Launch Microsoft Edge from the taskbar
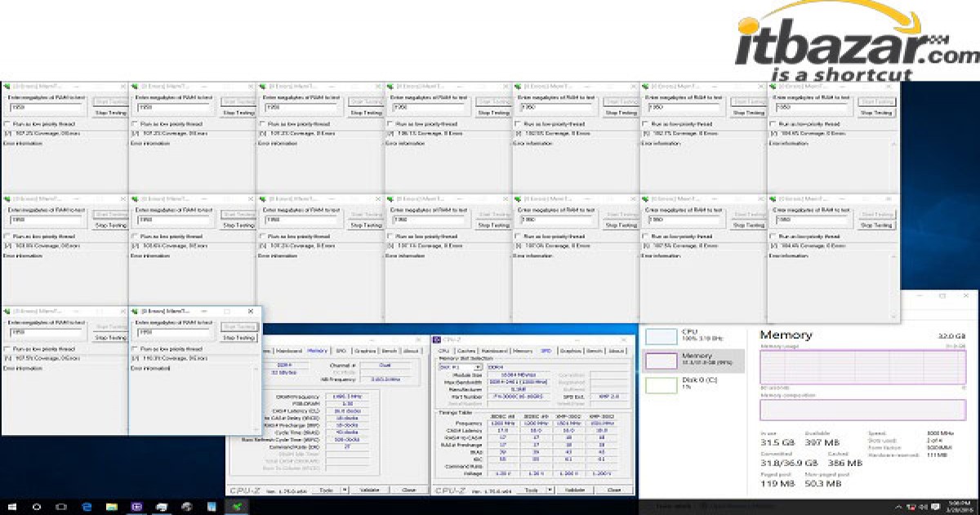Screen dimensions: 980x515 [x=87, y=507]
